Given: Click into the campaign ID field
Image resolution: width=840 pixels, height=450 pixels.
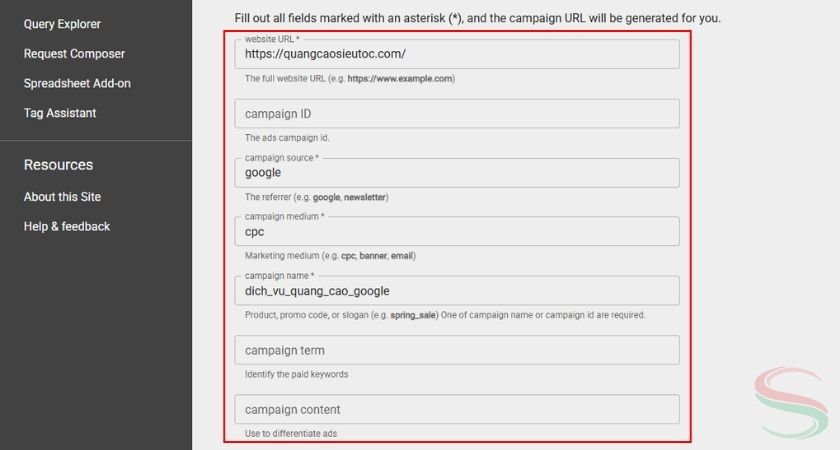Looking at the screenshot, I should (456, 114).
